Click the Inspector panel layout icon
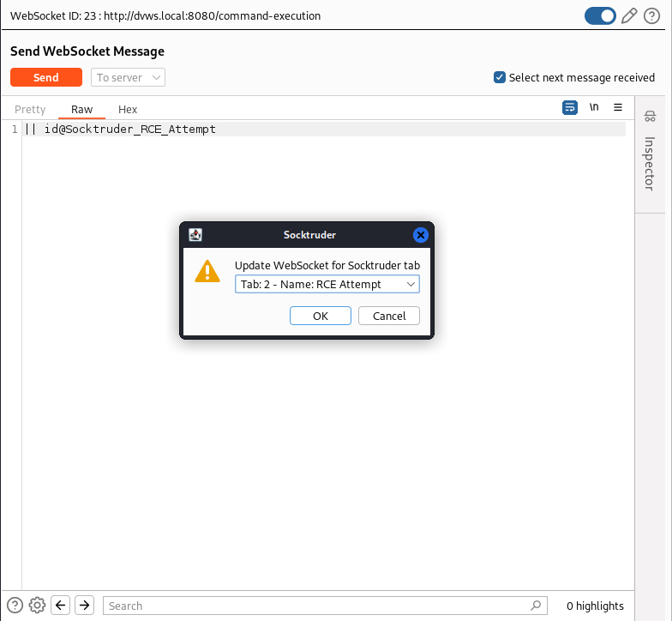672x621 pixels. [650, 116]
